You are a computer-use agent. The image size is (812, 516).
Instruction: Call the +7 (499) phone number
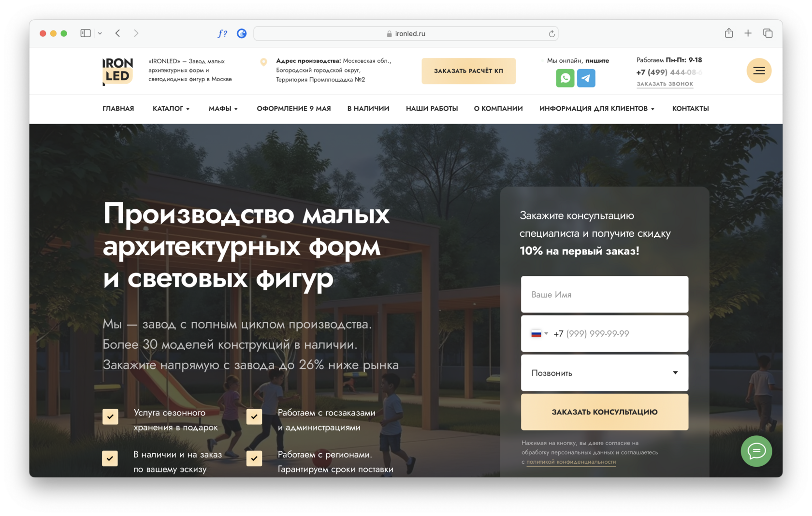(669, 72)
